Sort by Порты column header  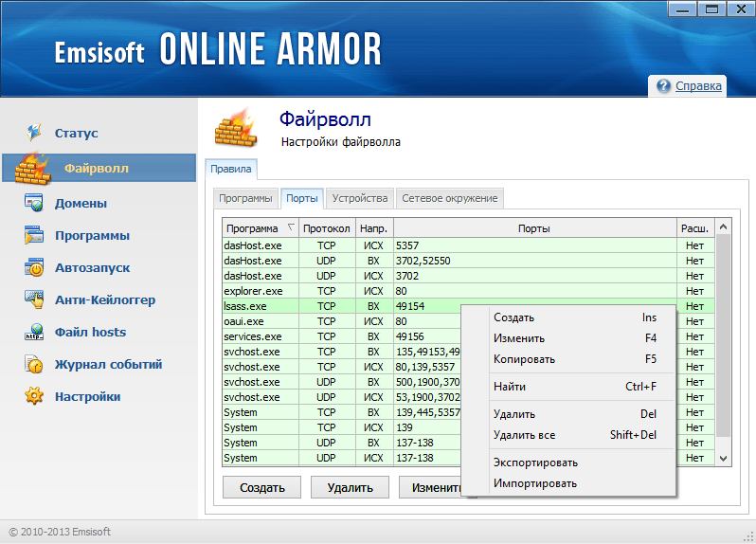(534, 228)
